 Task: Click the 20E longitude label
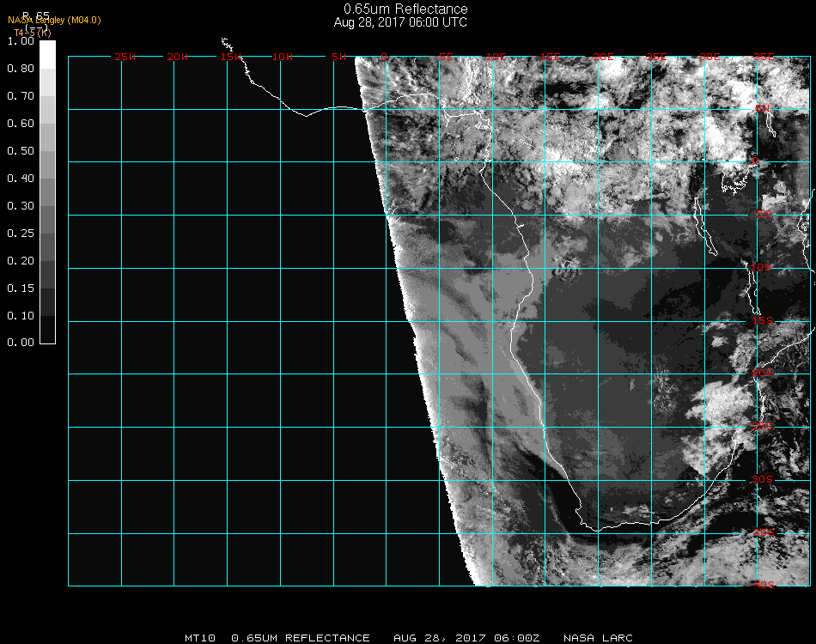click(x=603, y=57)
